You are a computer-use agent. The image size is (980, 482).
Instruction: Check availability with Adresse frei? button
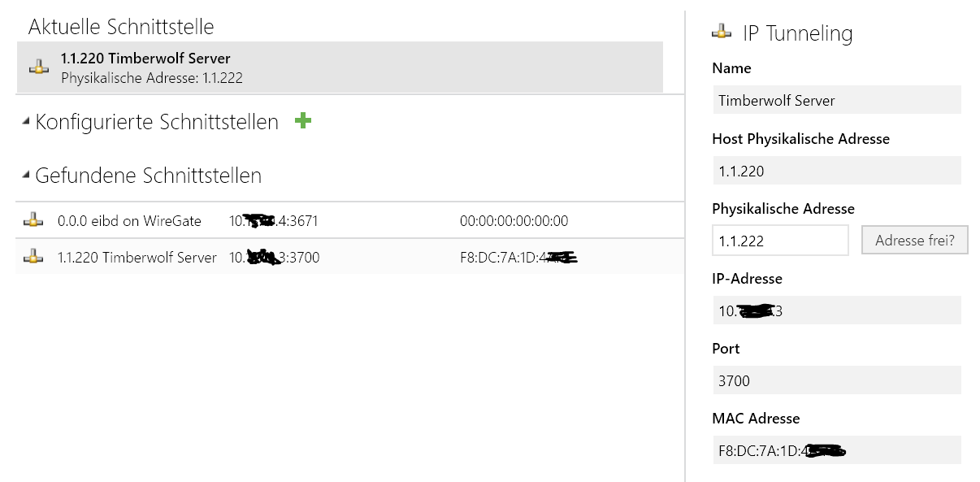pos(915,241)
